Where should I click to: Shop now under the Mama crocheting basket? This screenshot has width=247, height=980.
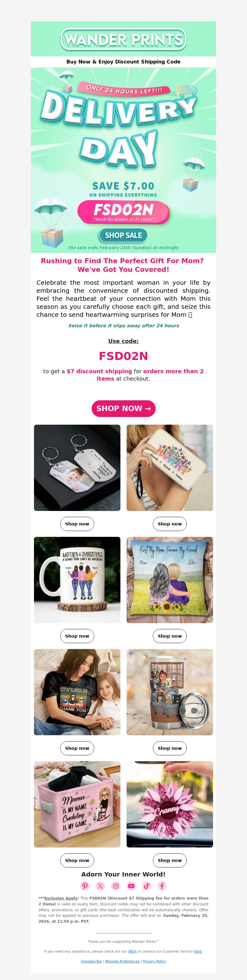(77, 860)
